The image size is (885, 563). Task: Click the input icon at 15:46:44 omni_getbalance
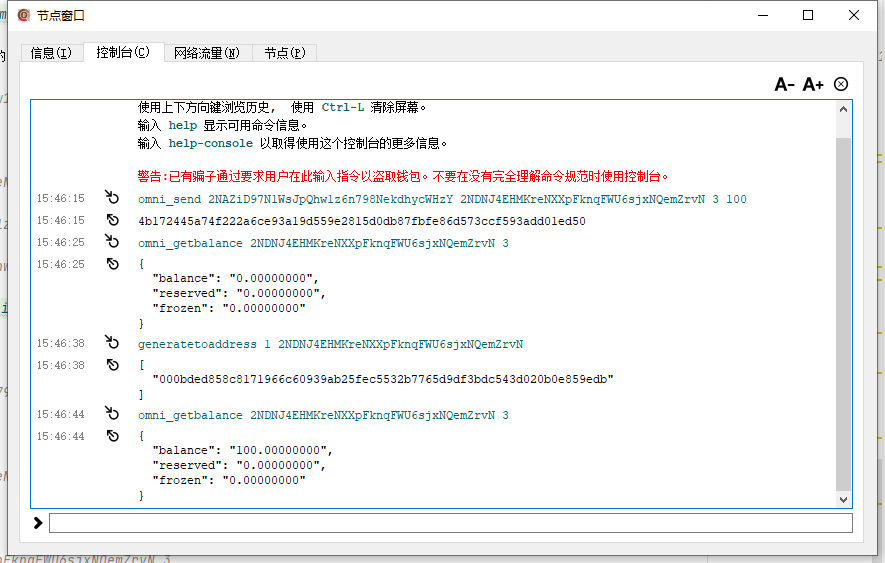coord(112,413)
